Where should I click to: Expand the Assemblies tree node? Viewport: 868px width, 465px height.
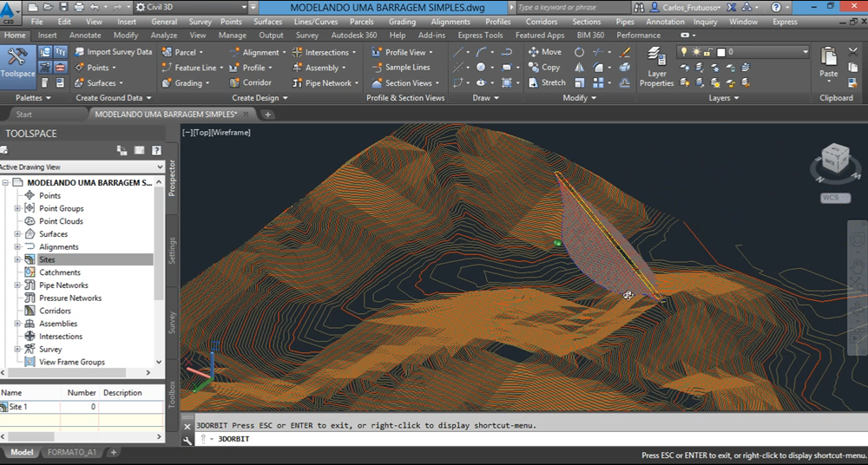[17, 324]
